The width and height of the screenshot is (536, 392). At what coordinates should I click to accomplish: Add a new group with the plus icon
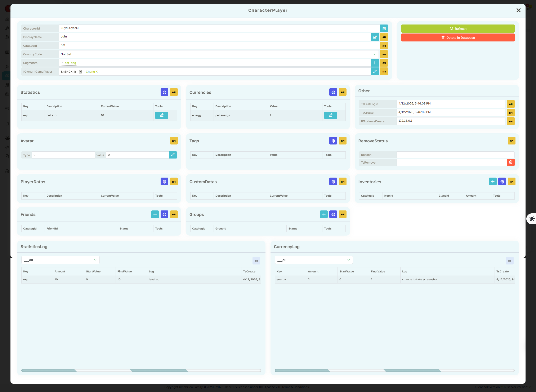pyautogui.click(x=323, y=214)
